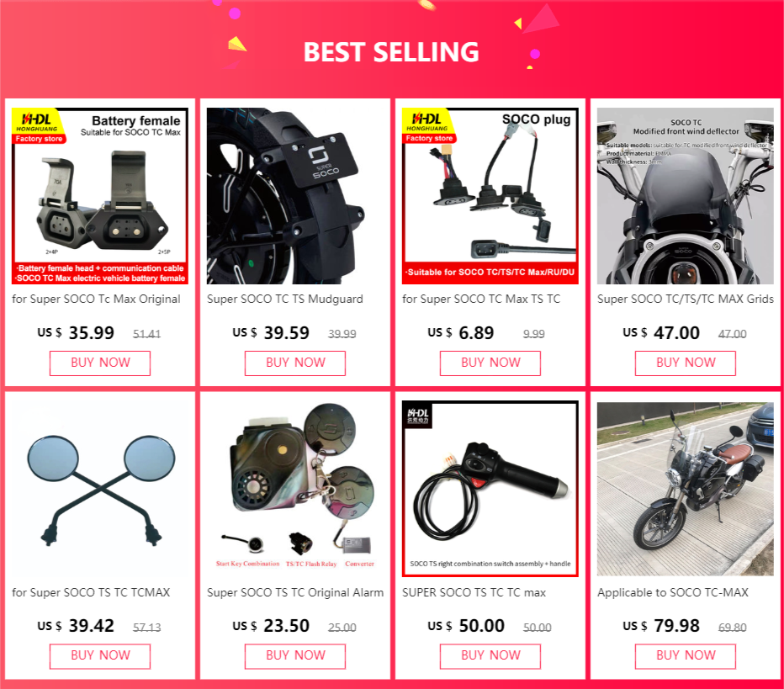Open the parked motorcycle product image
This screenshot has height=689, width=784.
tap(686, 489)
